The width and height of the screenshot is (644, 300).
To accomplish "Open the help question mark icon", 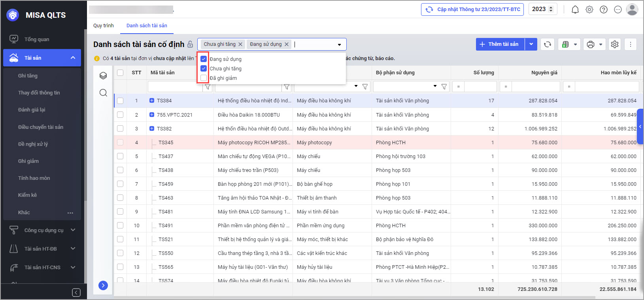I will (x=603, y=9).
